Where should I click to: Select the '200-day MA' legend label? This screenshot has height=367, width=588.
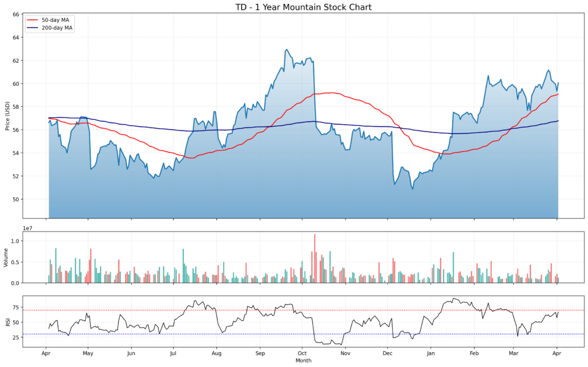[x=57, y=28]
